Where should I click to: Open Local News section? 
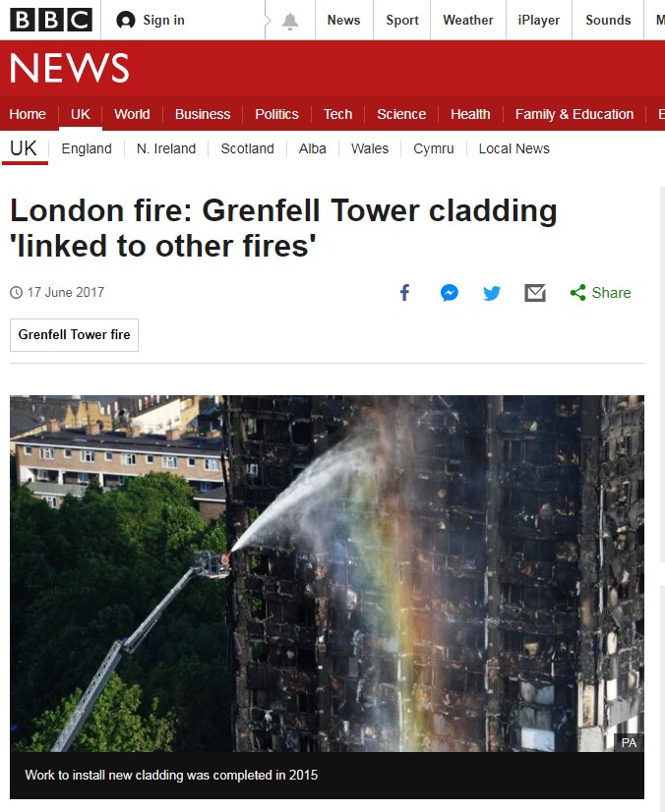click(514, 148)
